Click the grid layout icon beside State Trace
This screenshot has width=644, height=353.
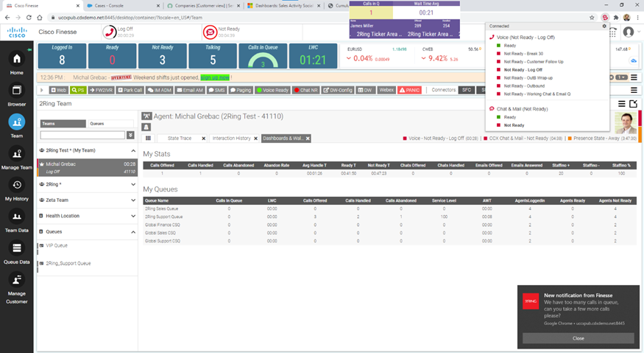pyautogui.click(x=148, y=138)
